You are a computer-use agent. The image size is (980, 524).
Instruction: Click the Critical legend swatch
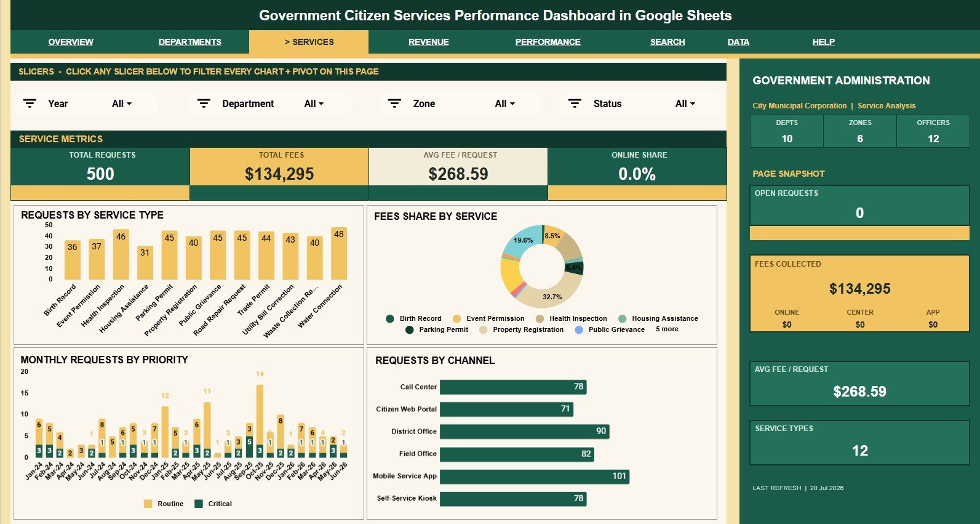click(x=199, y=504)
